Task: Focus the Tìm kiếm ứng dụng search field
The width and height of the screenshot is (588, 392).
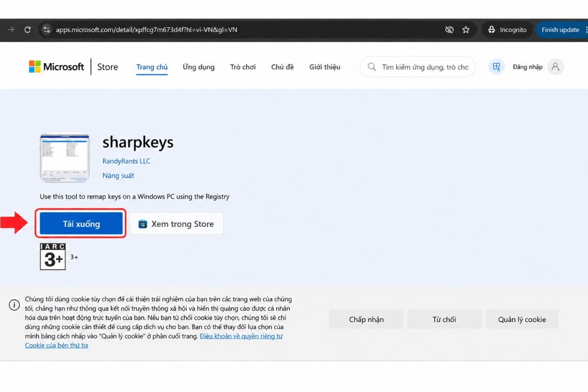Action: 417,67
